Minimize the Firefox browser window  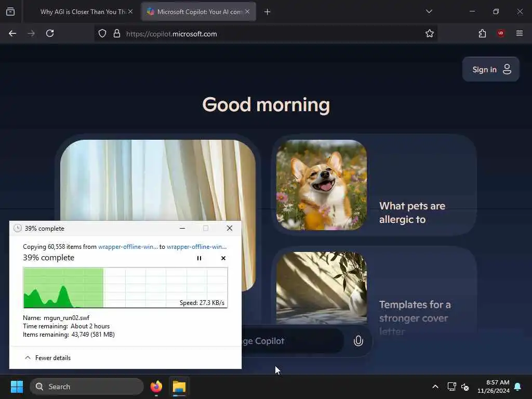click(472, 11)
